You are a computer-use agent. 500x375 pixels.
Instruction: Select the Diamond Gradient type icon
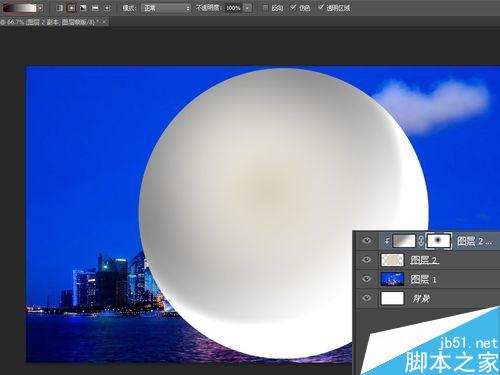(x=107, y=8)
